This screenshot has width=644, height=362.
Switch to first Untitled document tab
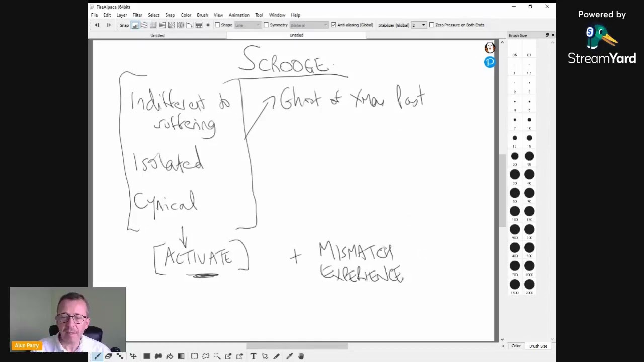point(157,35)
